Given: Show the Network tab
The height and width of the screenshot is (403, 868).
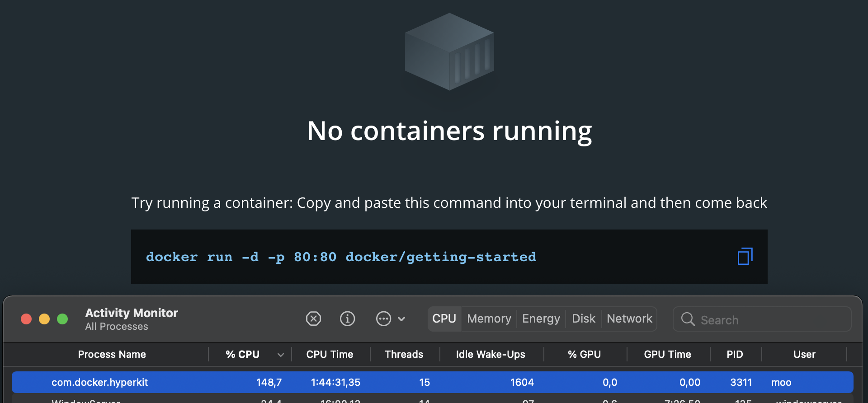Looking at the screenshot, I should [x=629, y=319].
